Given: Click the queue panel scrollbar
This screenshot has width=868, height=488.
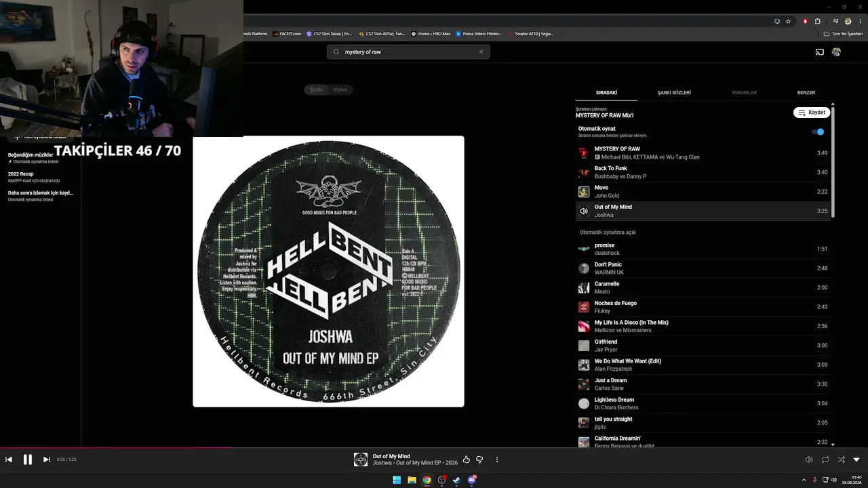Looking at the screenshot, I should pos(833,161).
